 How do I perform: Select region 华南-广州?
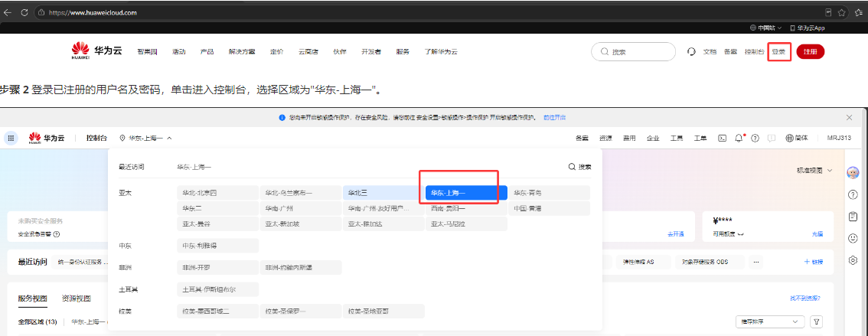click(301, 209)
